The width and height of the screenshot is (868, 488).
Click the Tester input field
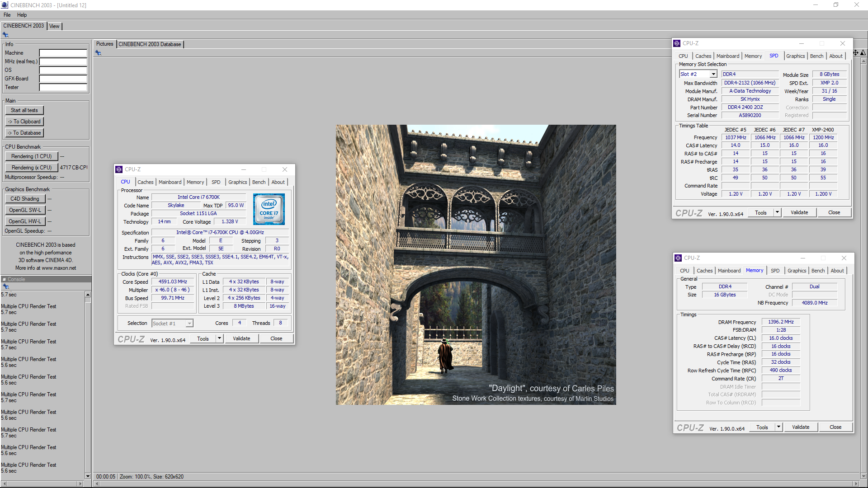coord(63,87)
